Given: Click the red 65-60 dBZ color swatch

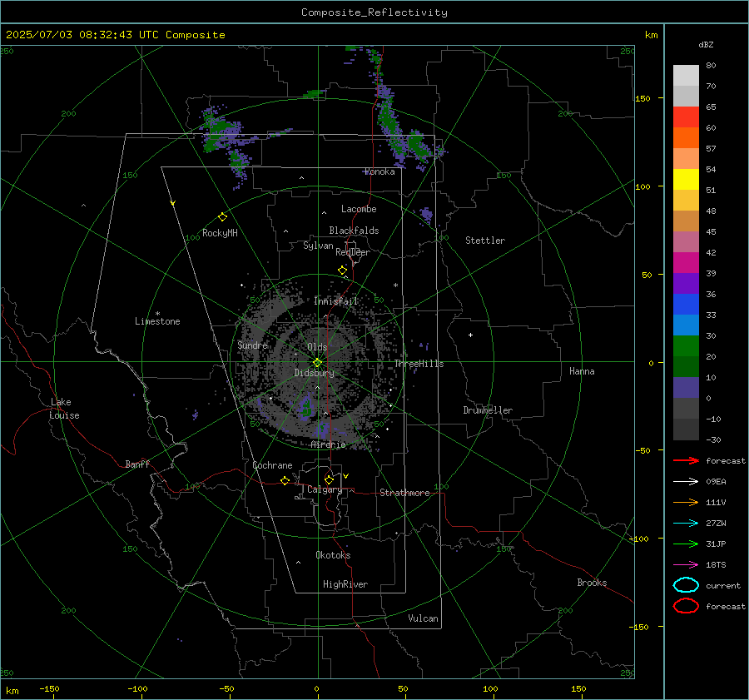Looking at the screenshot, I should coord(686,117).
